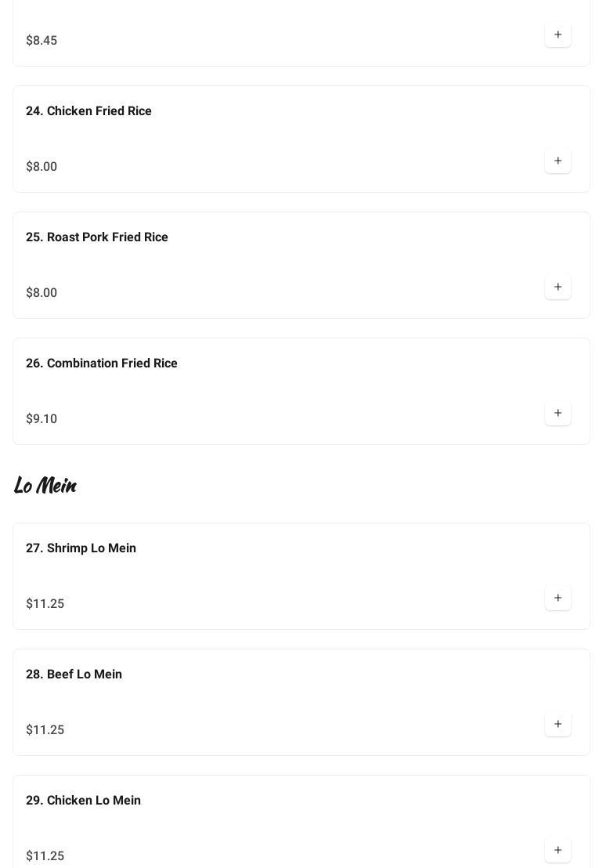Screen dimensions: 603x868
Task: Select the 25. Roast Pork Fried Rice title
Action: (x=97, y=237)
